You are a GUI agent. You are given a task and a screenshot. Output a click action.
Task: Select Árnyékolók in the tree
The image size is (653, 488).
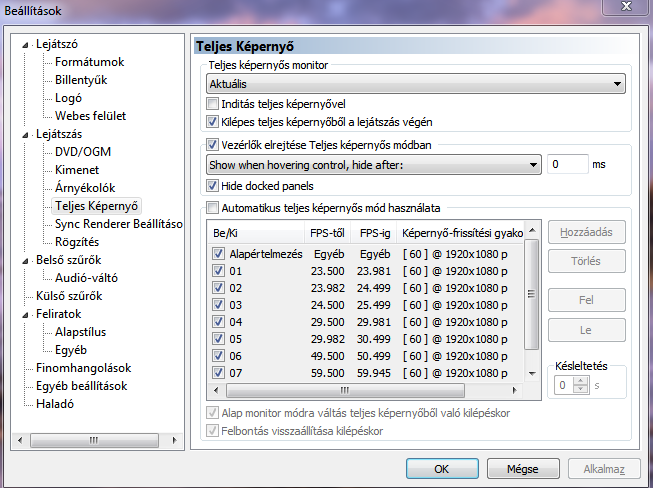coord(85,188)
